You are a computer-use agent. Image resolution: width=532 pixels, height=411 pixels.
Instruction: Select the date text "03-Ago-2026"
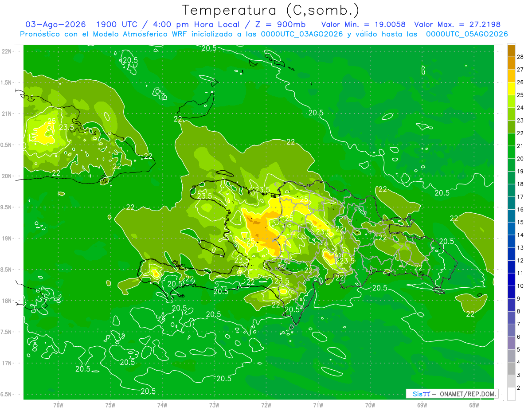pyautogui.click(x=56, y=24)
